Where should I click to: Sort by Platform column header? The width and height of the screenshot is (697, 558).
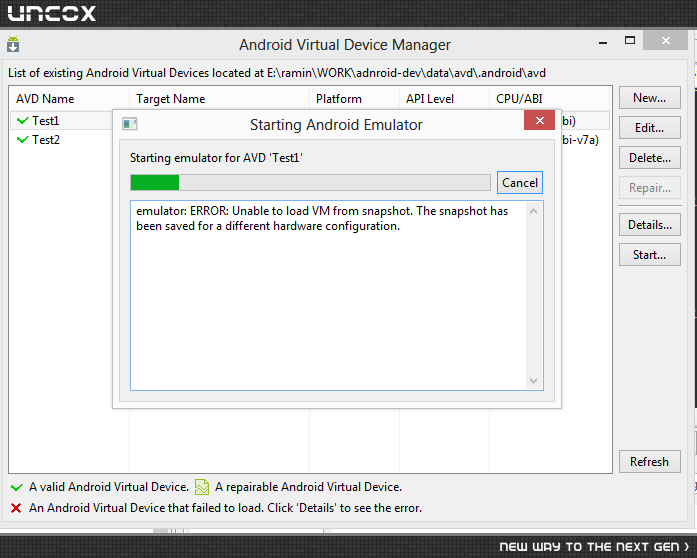point(354,99)
